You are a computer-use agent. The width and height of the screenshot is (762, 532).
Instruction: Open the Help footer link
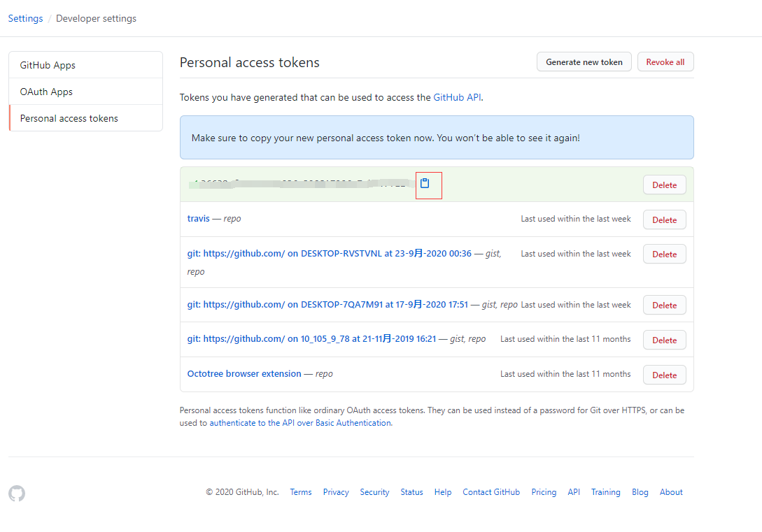pos(443,492)
